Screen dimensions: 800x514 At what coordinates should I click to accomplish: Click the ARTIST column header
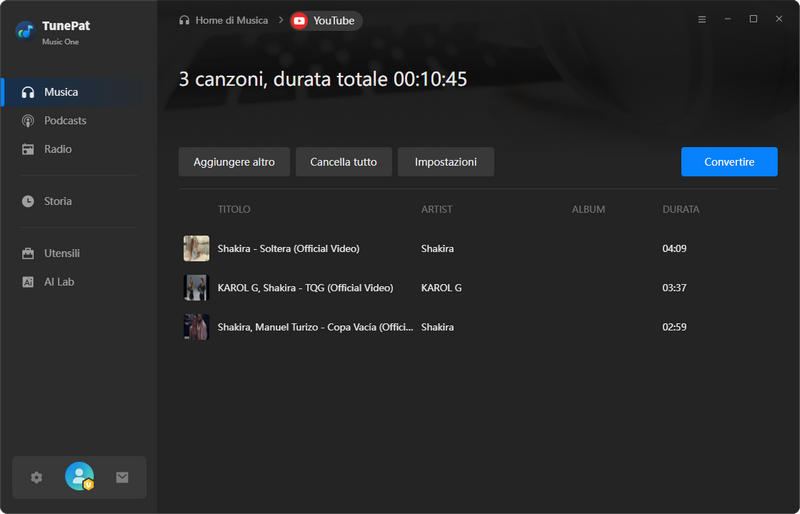click(x=437, y=209)
